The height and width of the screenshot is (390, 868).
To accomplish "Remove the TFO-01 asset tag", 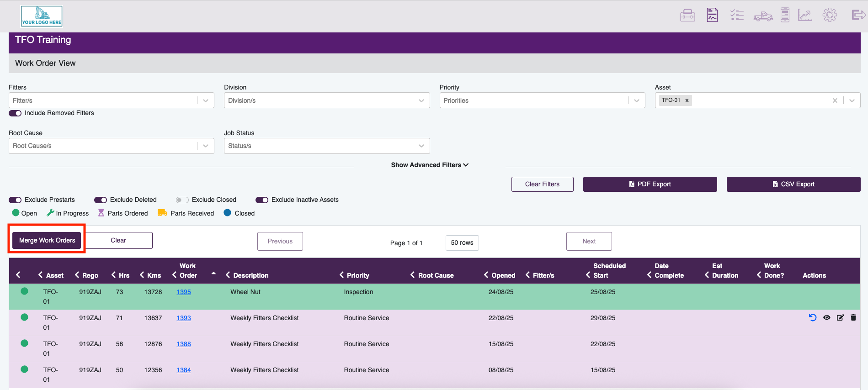I will click(x=687, y=100).
